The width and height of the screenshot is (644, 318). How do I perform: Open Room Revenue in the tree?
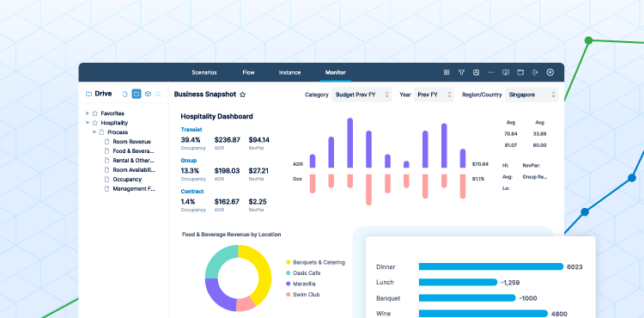[x=132, y=142]
